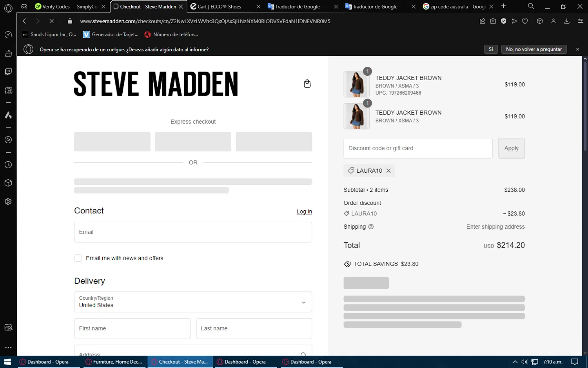The image size is (588, 368).
Task: Open downloads arrow icon in toolbar
Action: pyautogui.click(x=566, y=21)
